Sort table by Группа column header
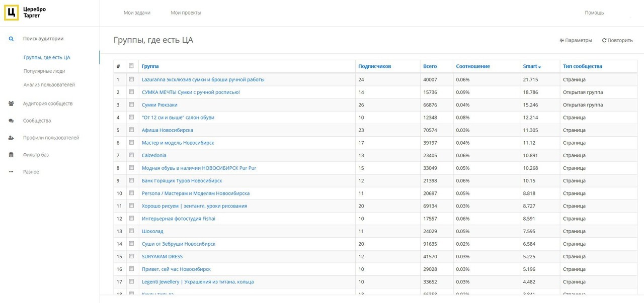 pyautogui.click(x=150, y=66)
